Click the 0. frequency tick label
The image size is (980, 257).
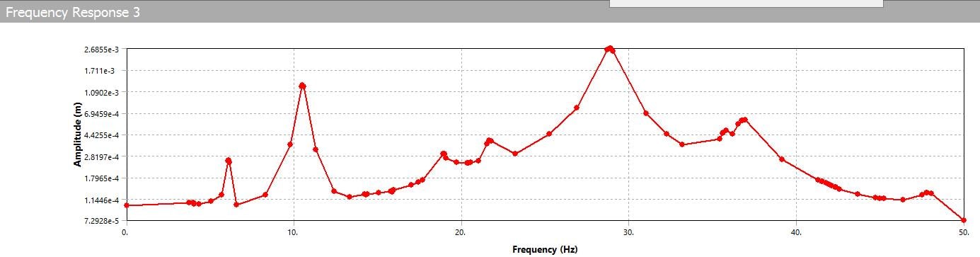(125, 232)
